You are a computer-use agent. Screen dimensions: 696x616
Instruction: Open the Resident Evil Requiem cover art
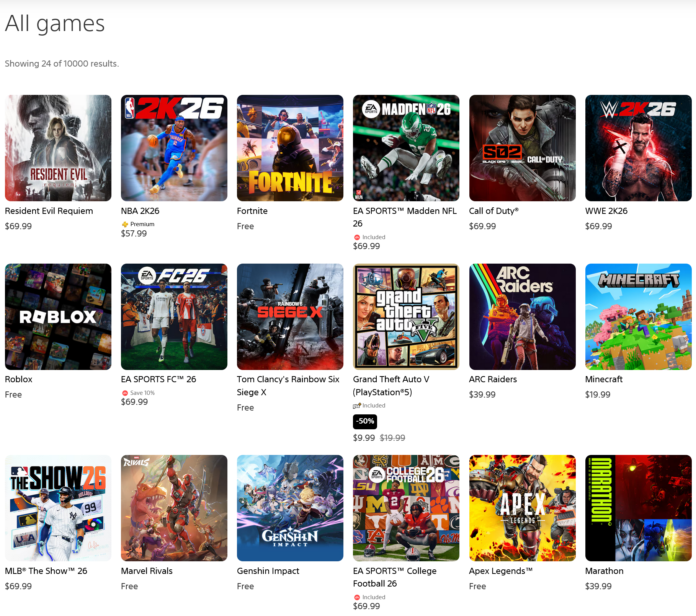coord(58,148)
